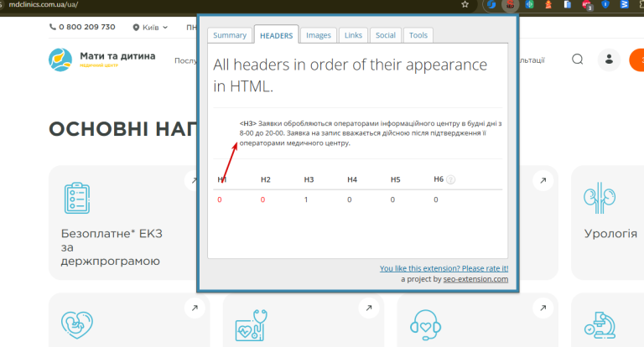Click the browser address bar URL

43,4
